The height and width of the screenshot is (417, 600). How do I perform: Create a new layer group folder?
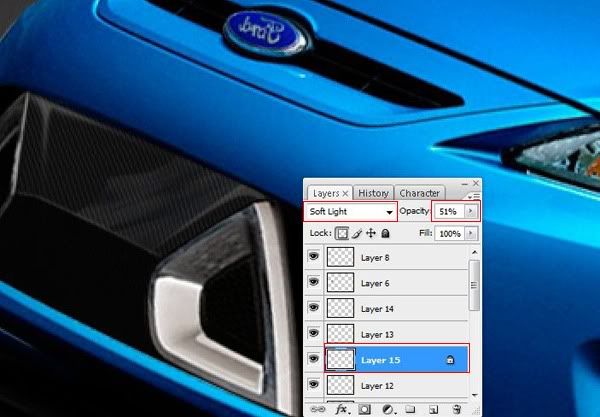[x=410, y=409]
